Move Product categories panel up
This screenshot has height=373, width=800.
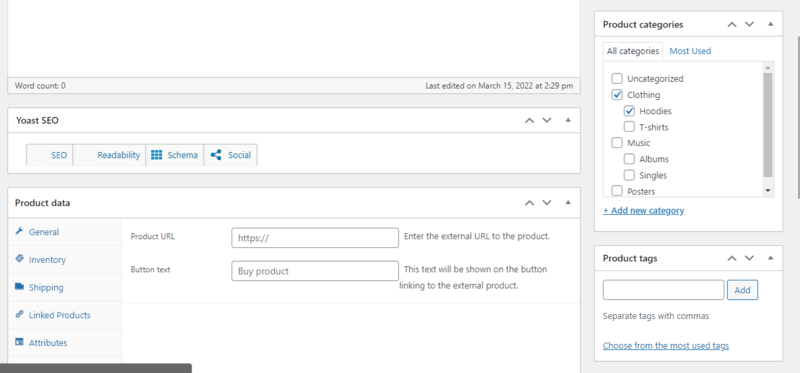point(732,24)
